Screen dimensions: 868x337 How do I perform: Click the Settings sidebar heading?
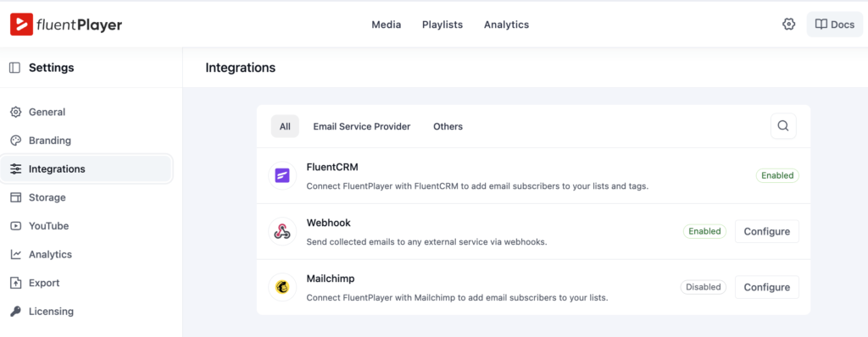click(52, 68)
